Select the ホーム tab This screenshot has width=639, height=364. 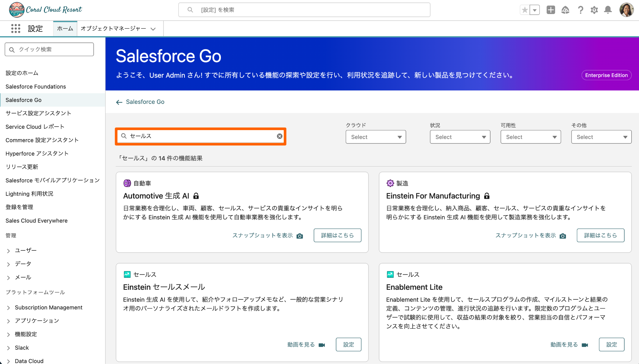65,29
